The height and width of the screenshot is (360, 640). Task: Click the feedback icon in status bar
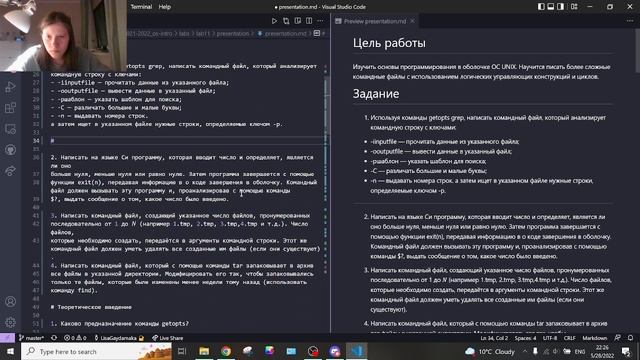tap(618, 338)
